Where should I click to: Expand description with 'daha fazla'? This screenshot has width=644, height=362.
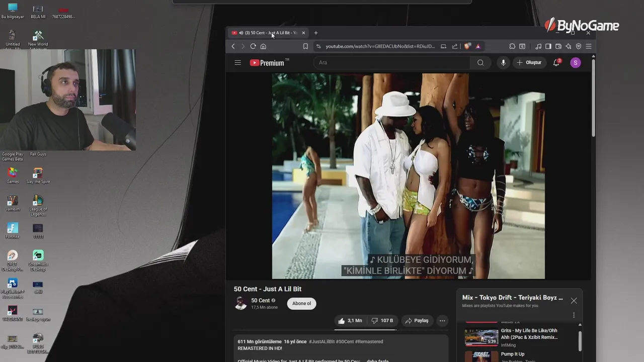377,361
